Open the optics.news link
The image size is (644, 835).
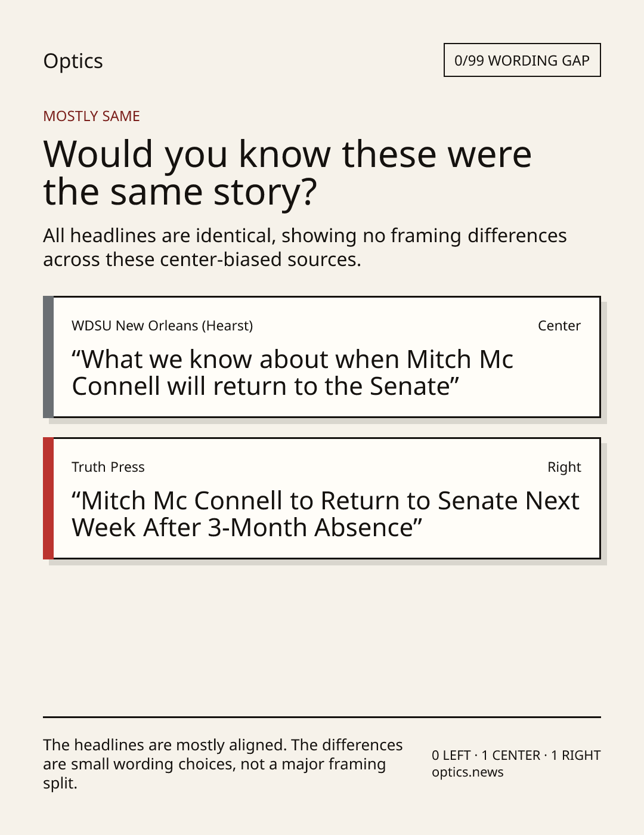467,772
